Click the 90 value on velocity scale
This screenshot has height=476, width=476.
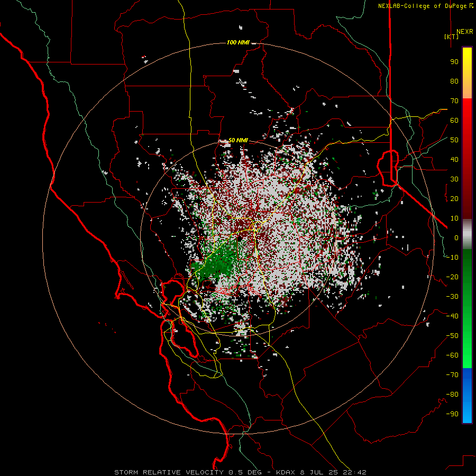click(454, 62)
